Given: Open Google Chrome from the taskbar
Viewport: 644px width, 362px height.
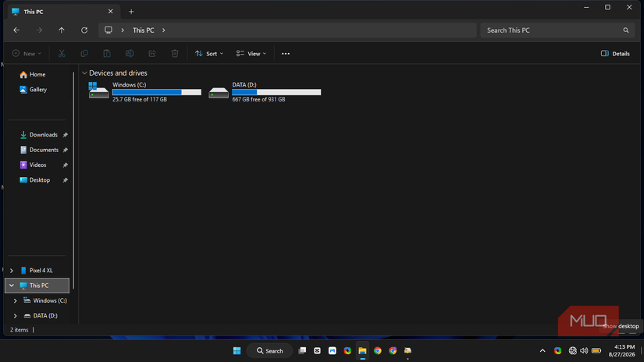Looking at the screenshot, I should coord(378,350).
